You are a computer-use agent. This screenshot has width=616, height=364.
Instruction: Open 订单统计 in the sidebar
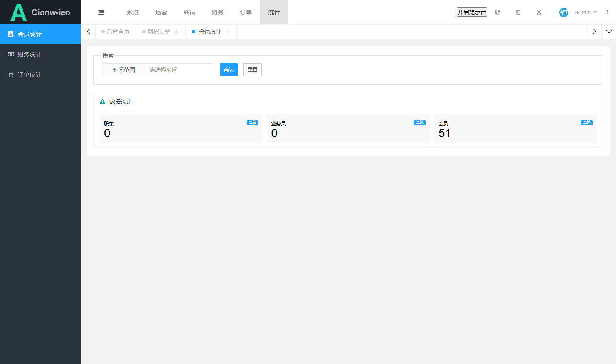tap(40, 75)
